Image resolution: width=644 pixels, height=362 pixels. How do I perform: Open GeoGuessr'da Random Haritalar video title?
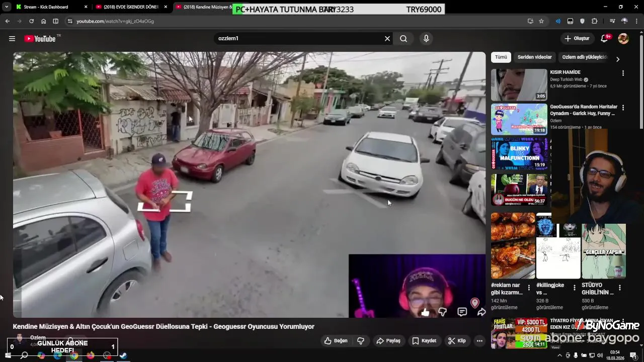pyautogui.click(x=583, y=110)
